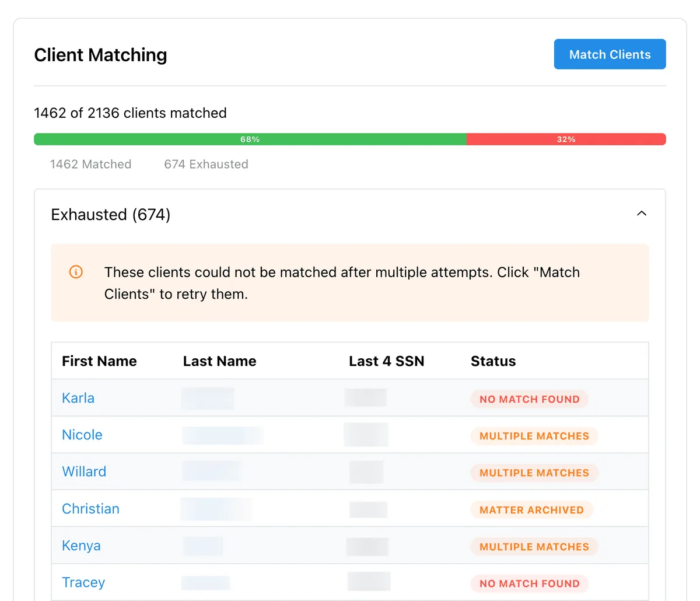Open Tracey's client record

(83, 582)
